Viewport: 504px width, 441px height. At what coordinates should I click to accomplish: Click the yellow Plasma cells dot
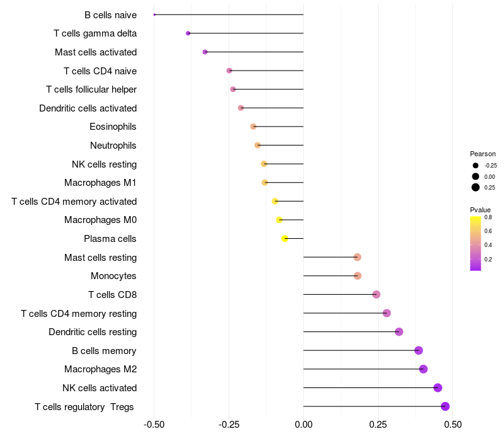[x=285, y=239]
